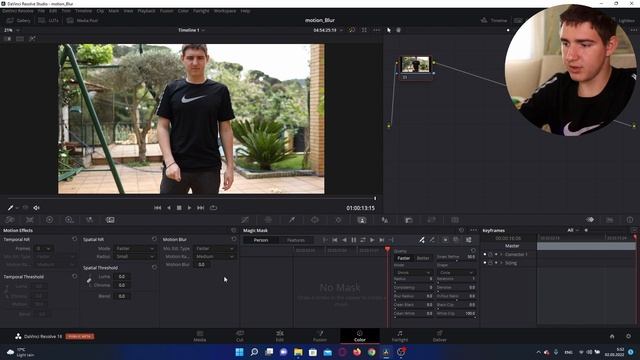Open the Tracker palette icon
This screenshot has height=360, width=640.
point(338,220)
